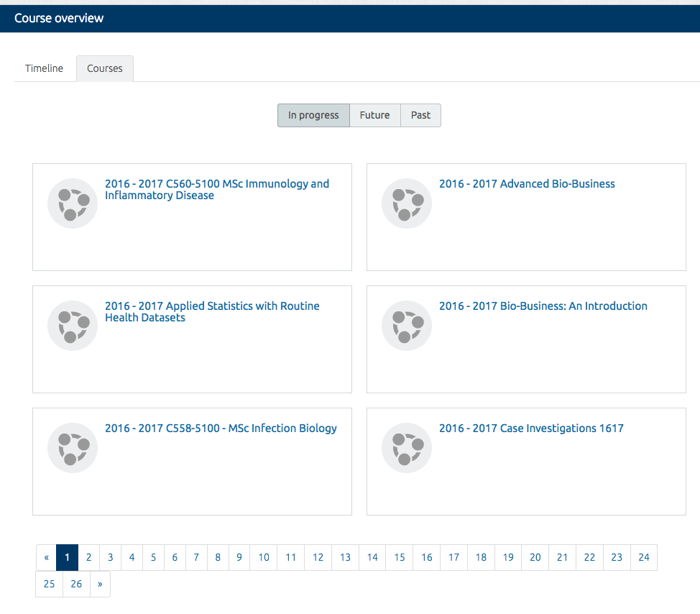Go to page 22

click(590, 557)
